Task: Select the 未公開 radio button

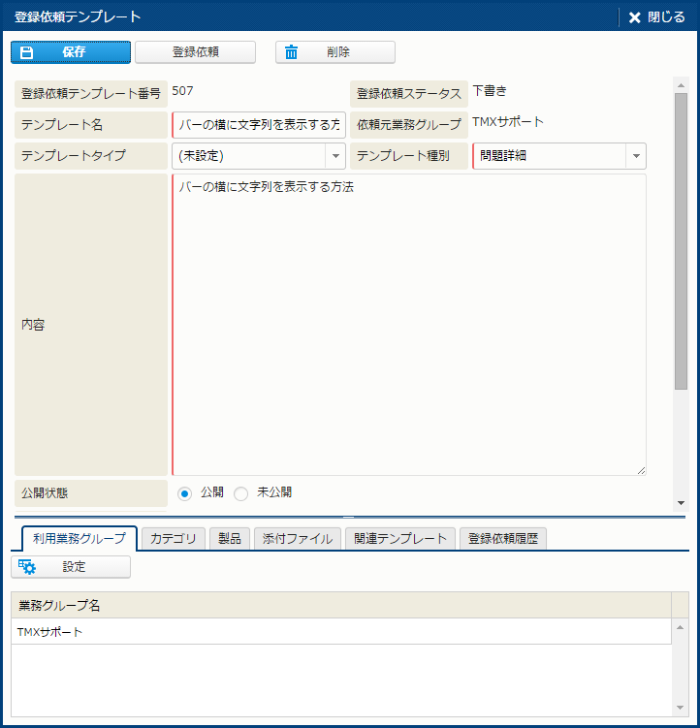Action: pos(241,493)
